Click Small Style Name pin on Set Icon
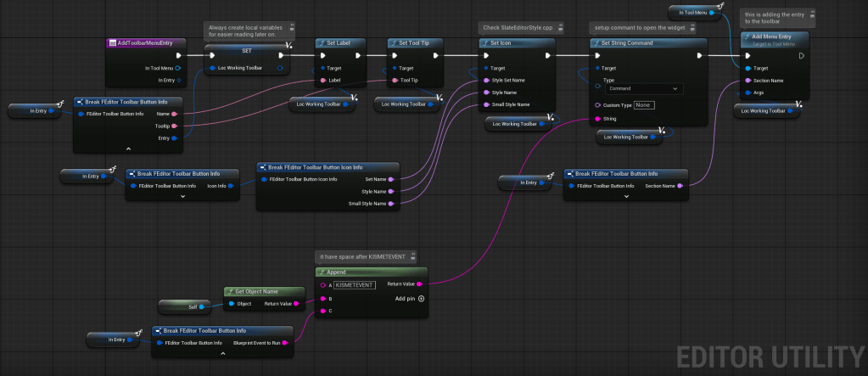Image resolution: width=868 pixels, height=376 pixels. (x=486, y=104)
